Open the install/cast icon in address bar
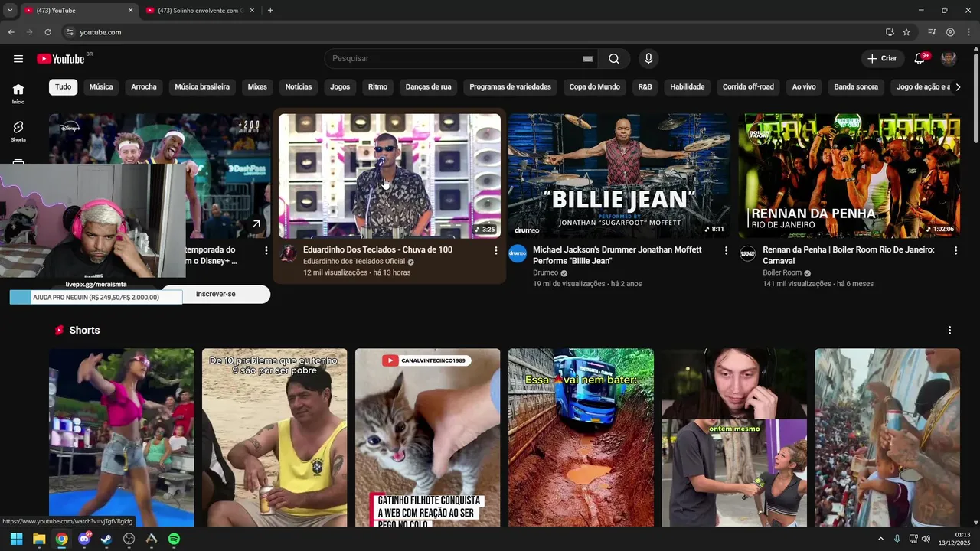Image resolution: width=980 pixels, height=551 pixels. [890, 32]
